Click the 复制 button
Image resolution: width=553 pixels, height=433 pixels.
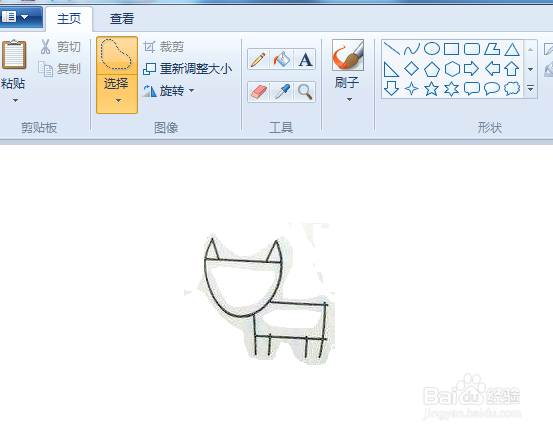[x=60, y=69]
